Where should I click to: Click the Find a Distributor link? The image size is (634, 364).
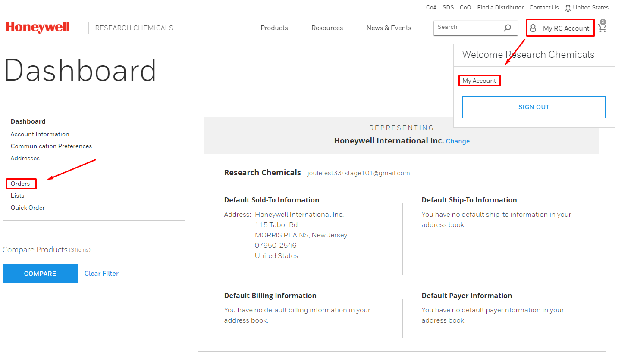point(500,8)
